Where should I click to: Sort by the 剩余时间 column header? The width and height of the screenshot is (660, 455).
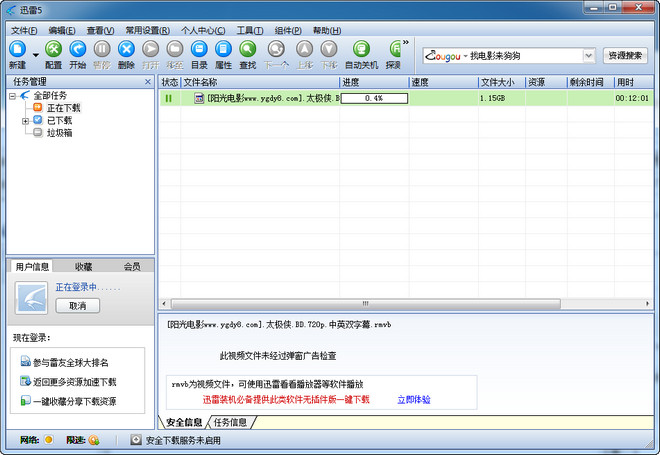click(590, 82)
